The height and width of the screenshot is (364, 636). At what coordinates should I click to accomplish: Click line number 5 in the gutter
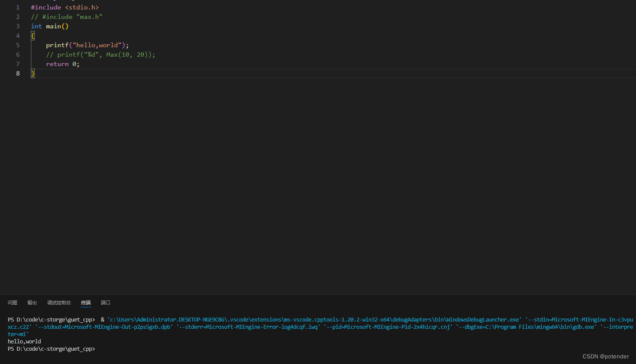click(x=18, y=45)
